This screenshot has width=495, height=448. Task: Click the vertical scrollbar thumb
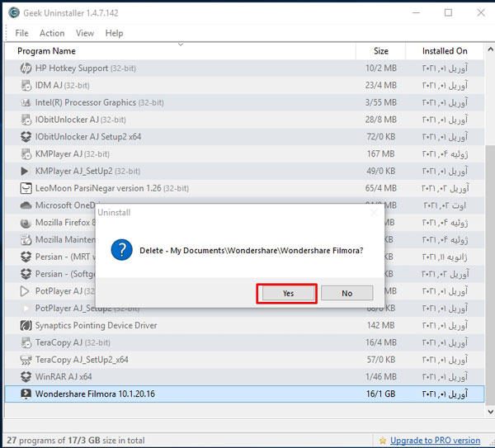pos(490,275)
